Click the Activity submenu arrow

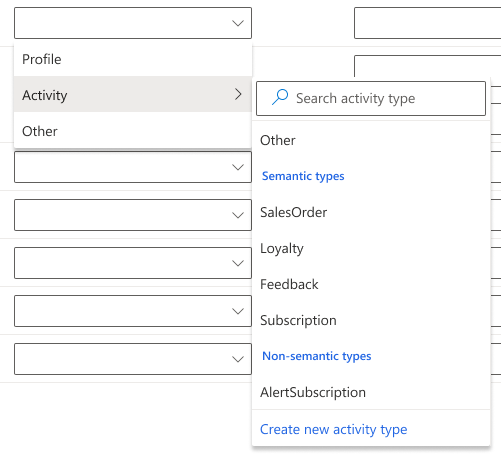pyautogui.click(x=238, y=94)
